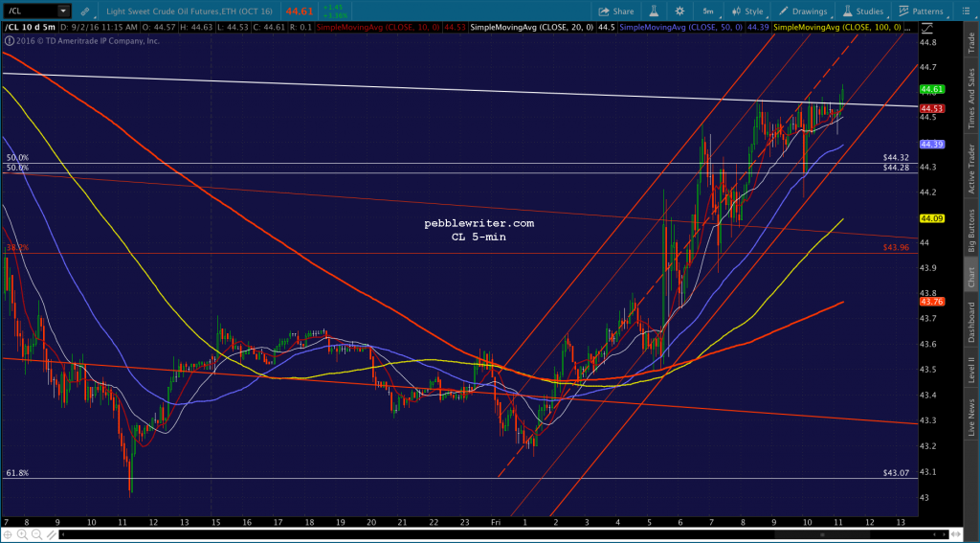The height and width of the screenshot is (543, 980).
Task: Expand the /CL symbol selector arrow
Action: point(63,11)
